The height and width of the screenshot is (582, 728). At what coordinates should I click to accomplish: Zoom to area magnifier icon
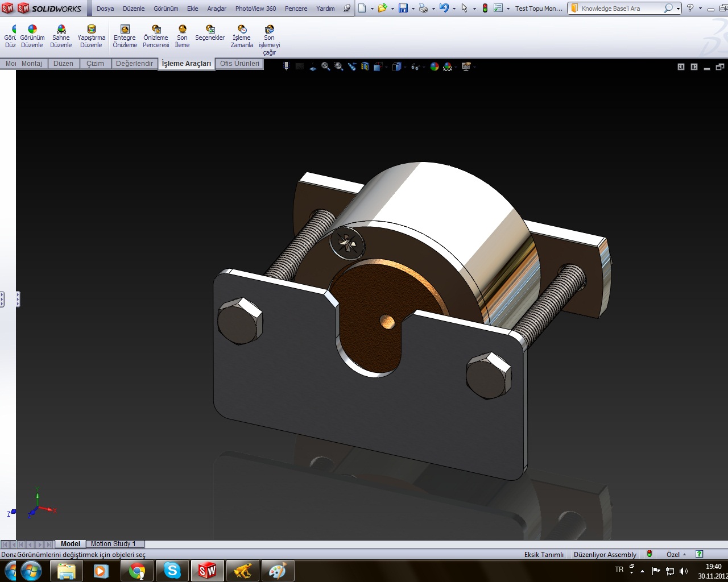[x=338, y=66]
